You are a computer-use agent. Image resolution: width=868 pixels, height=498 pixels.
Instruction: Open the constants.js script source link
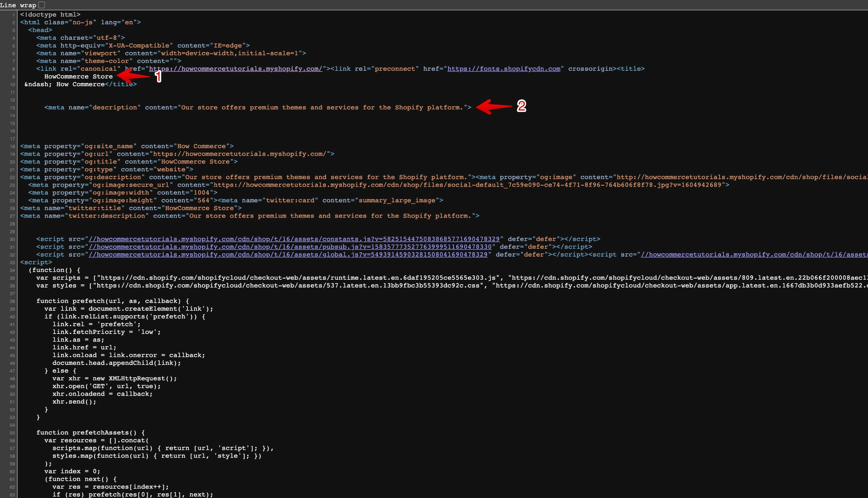click(294, 239)
